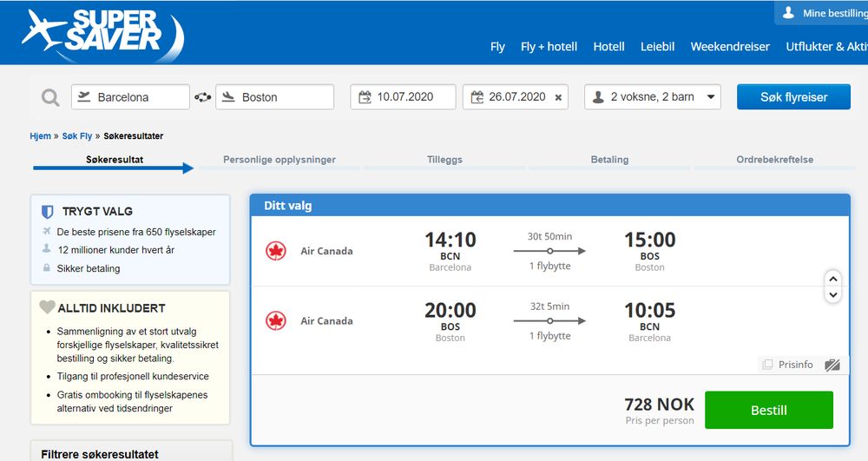Open the Weekendreiser menu item
The height and width of the screenshot is (461, 868).
pyautogui.click(x=730, y=47)
